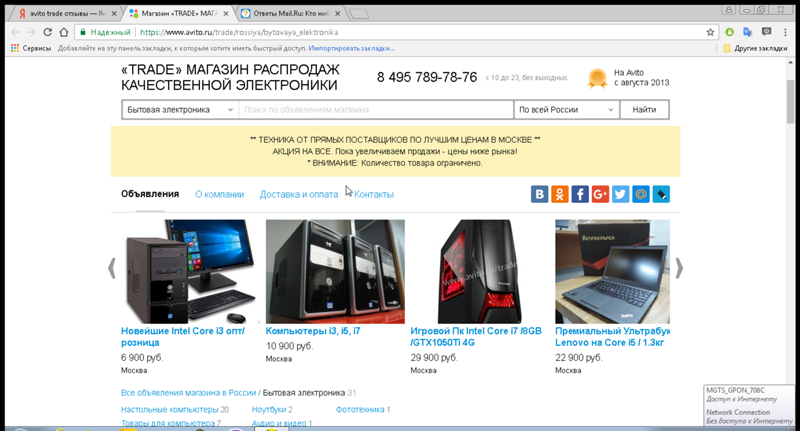
Task: Switch to Ответы Mail.Ru browser tab
Action: [290, 14]
